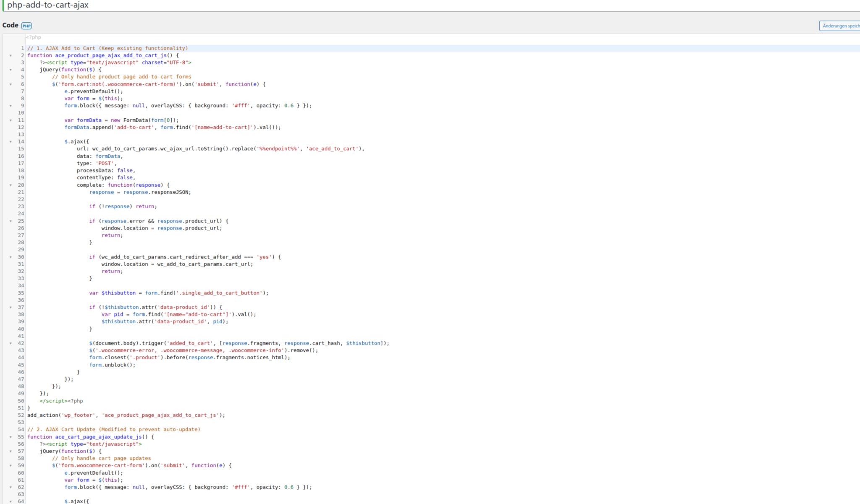Image resolution: width=860 pixels, height=504 pixels.
Task: Save changes with Änderungen speichern button
Action: coord(840,26)
